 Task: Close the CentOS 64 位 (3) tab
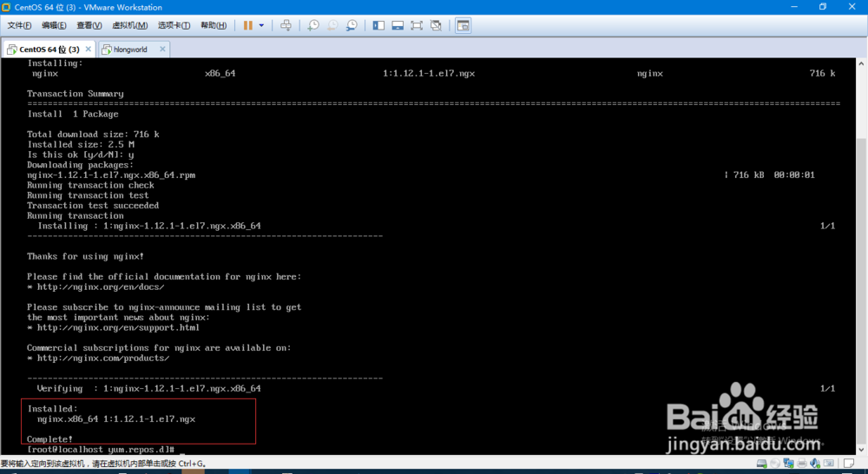88,49
